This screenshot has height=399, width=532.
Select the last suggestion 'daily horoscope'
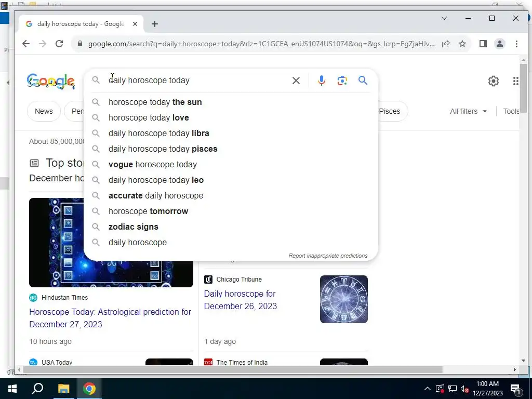[231, 243]
